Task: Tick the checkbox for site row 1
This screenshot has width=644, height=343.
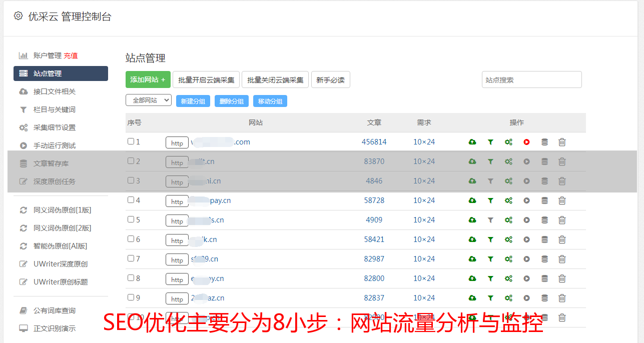Action: click(x=131, y=141)
